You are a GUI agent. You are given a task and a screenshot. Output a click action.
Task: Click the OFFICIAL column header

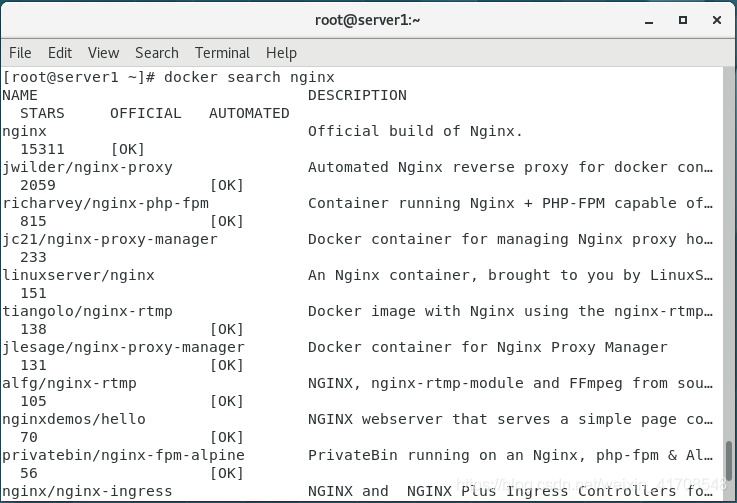click(146, 113)
